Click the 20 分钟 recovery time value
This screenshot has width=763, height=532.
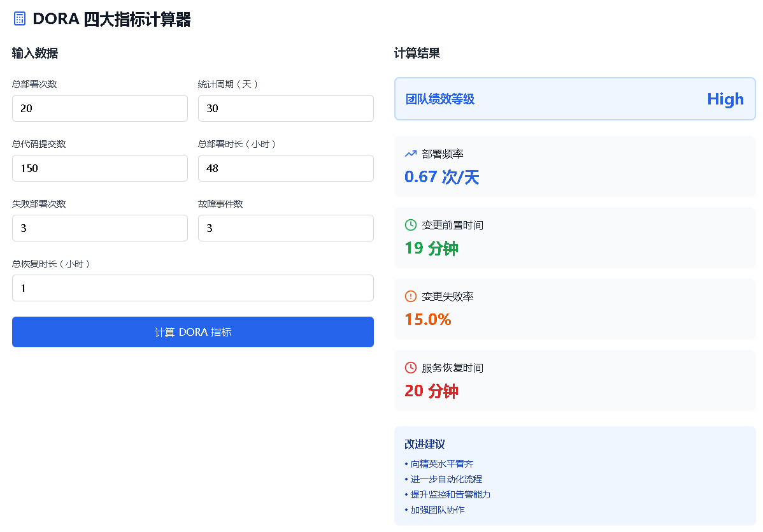[432, 391]
